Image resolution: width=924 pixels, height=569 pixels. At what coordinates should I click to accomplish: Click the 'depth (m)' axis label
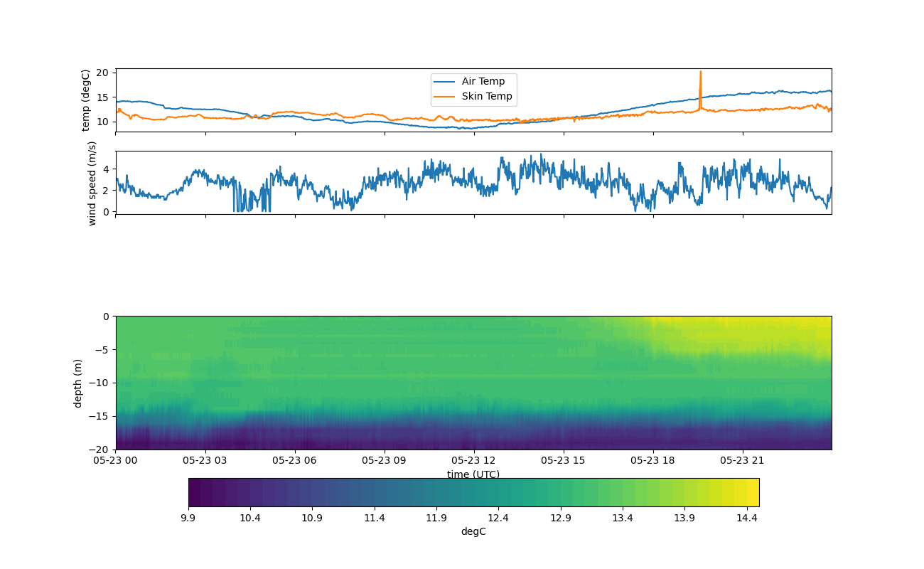coord(78,383)
